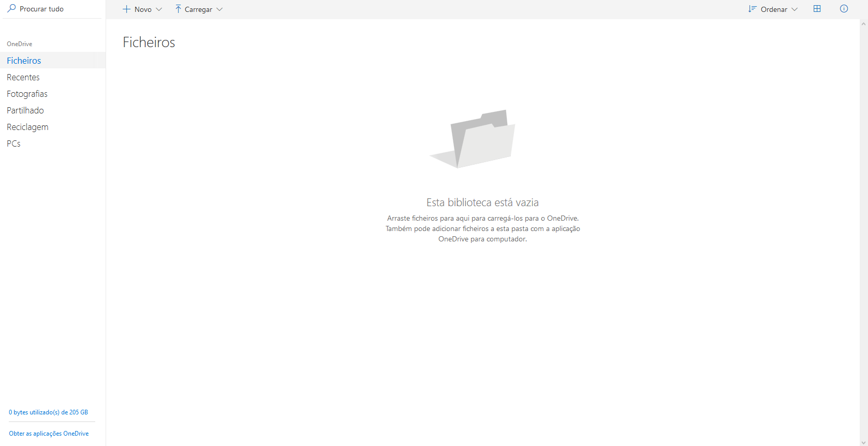868x446 pixels.
Task: Click the scrollbar up arrow
Action: [x=863, y=24]
